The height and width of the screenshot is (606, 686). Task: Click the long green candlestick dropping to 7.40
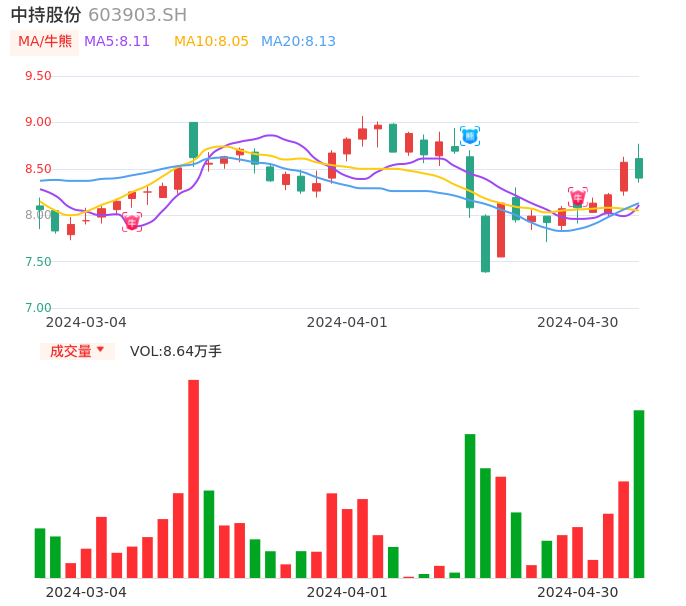click(485, 244)
